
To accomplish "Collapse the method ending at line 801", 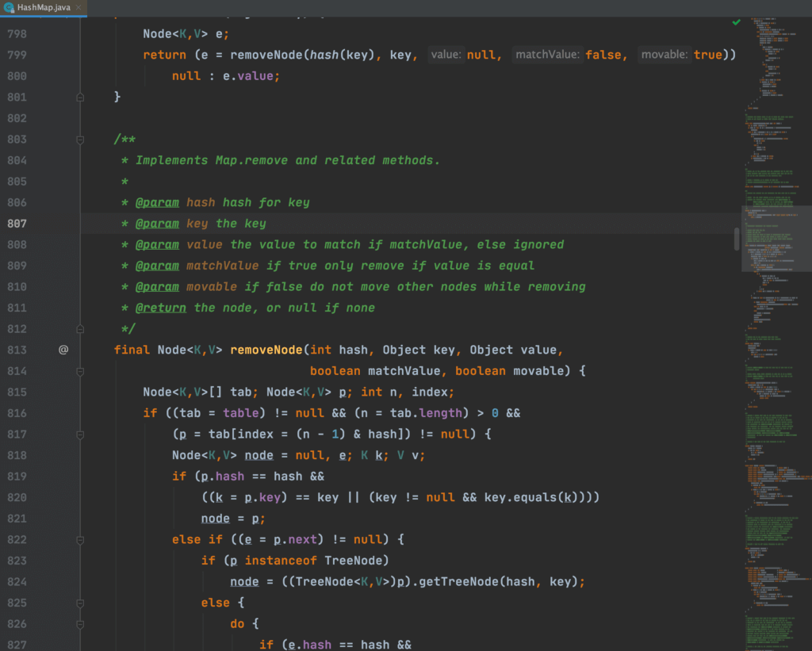I will 80,97.
